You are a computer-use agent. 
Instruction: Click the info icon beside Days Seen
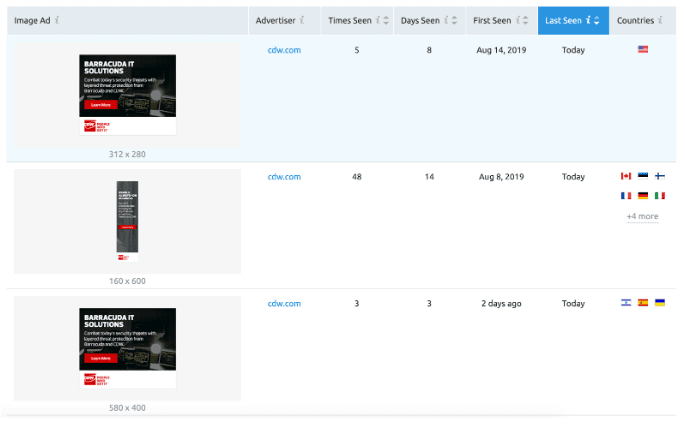pos(446,20)
